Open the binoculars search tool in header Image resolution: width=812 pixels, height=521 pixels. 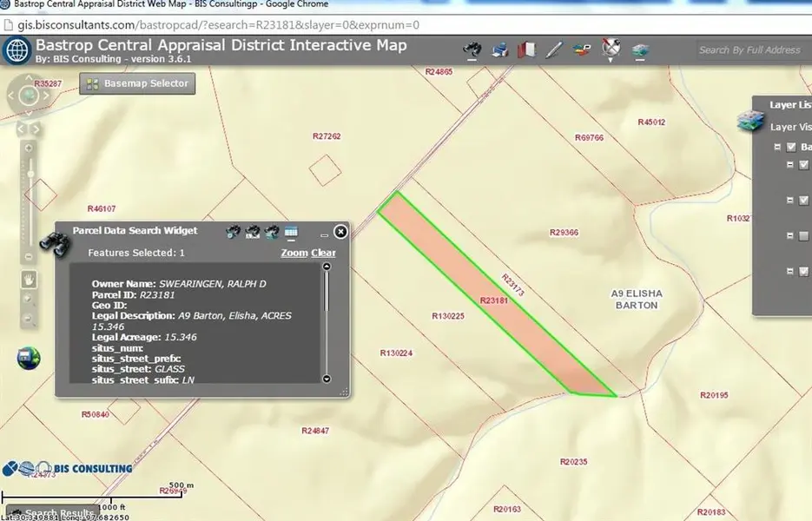(472, 49)
